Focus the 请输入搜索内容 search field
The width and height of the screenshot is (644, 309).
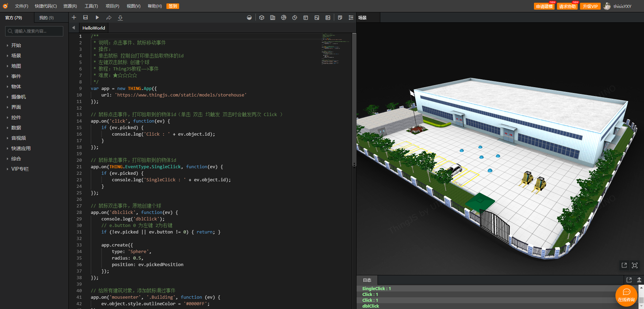click(x=34, y=31)
